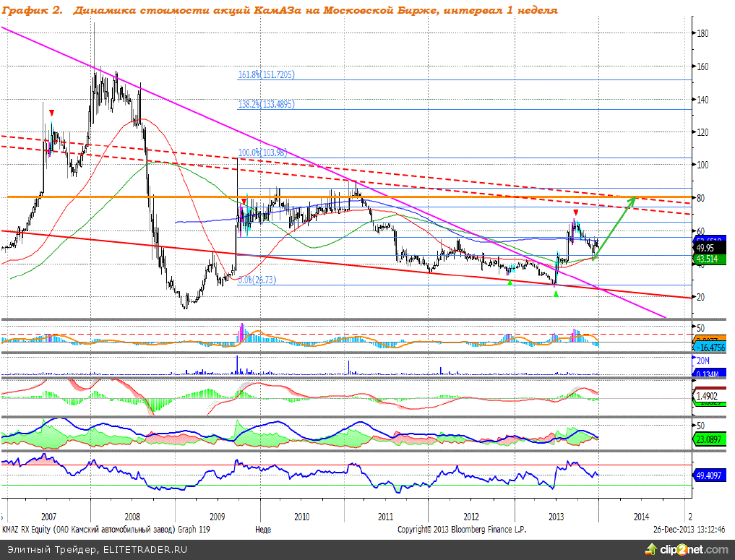735x560 pixels.
Task: Click the 2014 year label on the time axis
Action: click(640, 517)
